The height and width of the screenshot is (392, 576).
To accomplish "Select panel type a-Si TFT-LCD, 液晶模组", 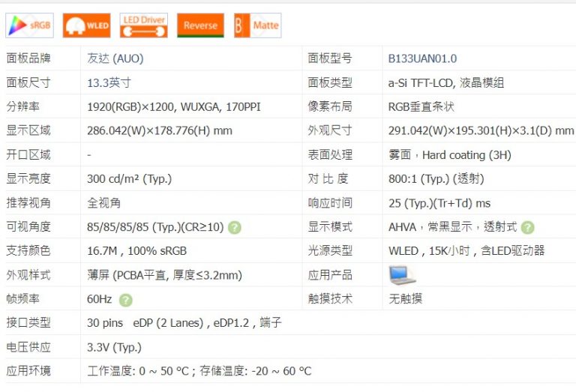I will [446, 82].
